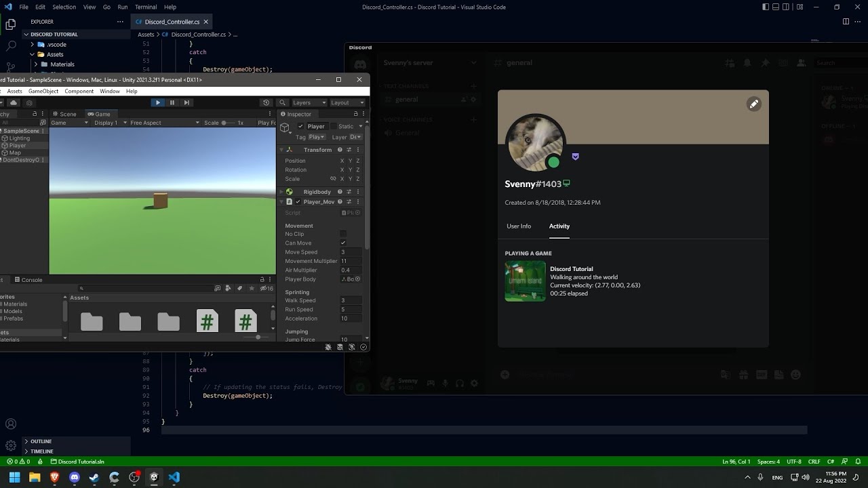The image size is (868, 488).
Task: Click the Project panel lock icon
Action: click(x=262, y=279)
